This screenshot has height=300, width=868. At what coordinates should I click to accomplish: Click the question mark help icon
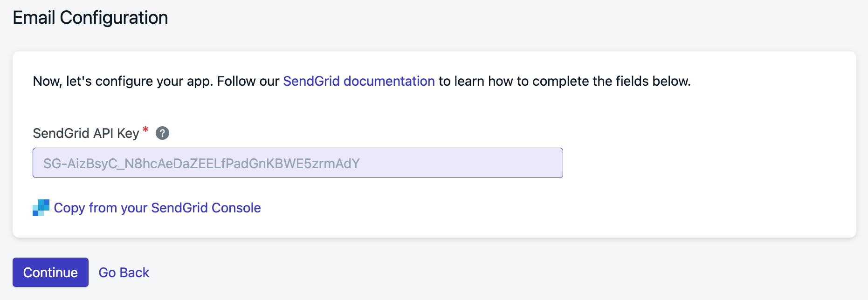point(162,133)
